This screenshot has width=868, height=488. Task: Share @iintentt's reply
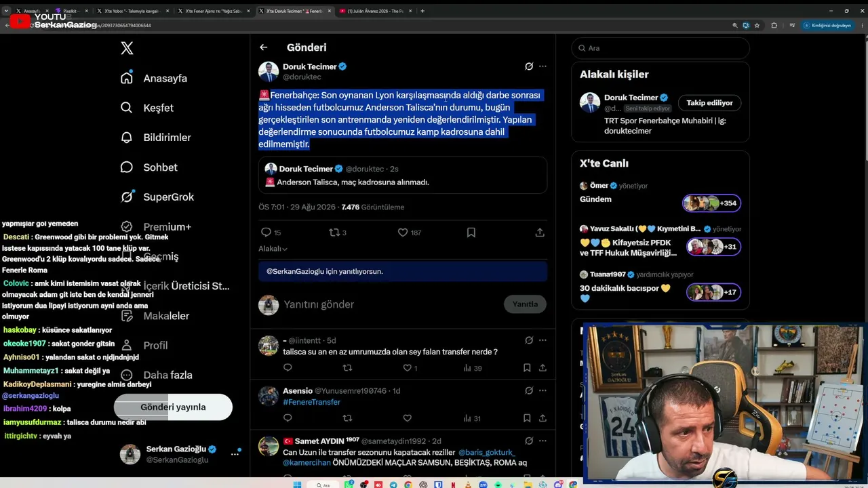click(542, 368)
